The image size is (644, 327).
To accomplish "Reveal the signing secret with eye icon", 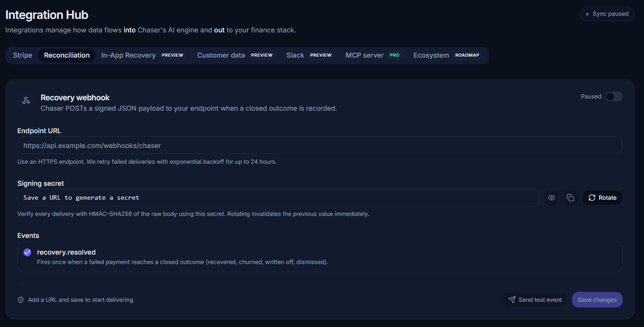I will point(551,198).
